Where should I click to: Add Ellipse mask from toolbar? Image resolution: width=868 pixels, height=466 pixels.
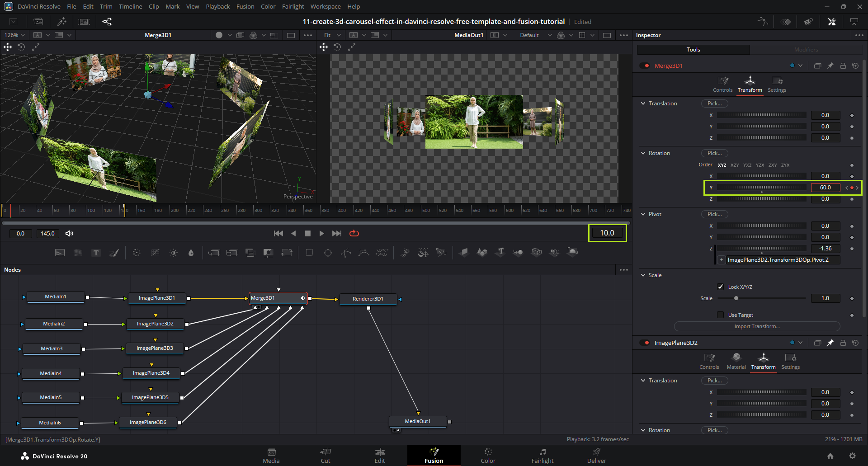point(328,253)
